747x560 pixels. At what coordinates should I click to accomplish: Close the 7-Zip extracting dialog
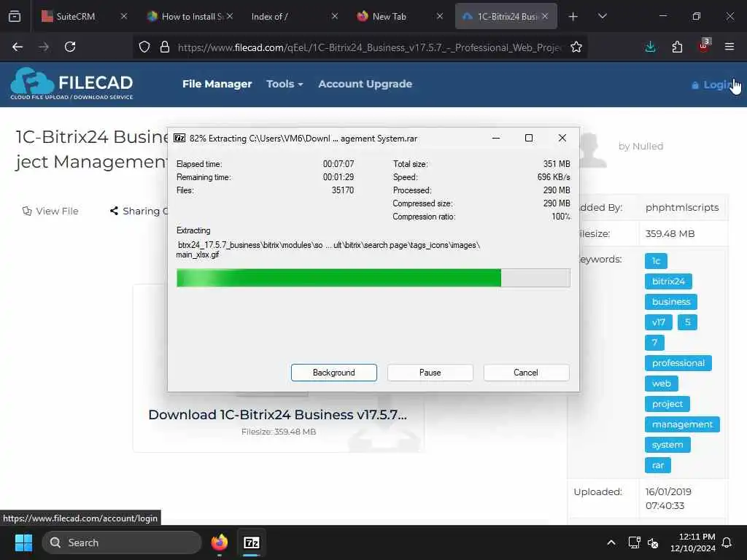pyautogui.click(x=562, y=138)
